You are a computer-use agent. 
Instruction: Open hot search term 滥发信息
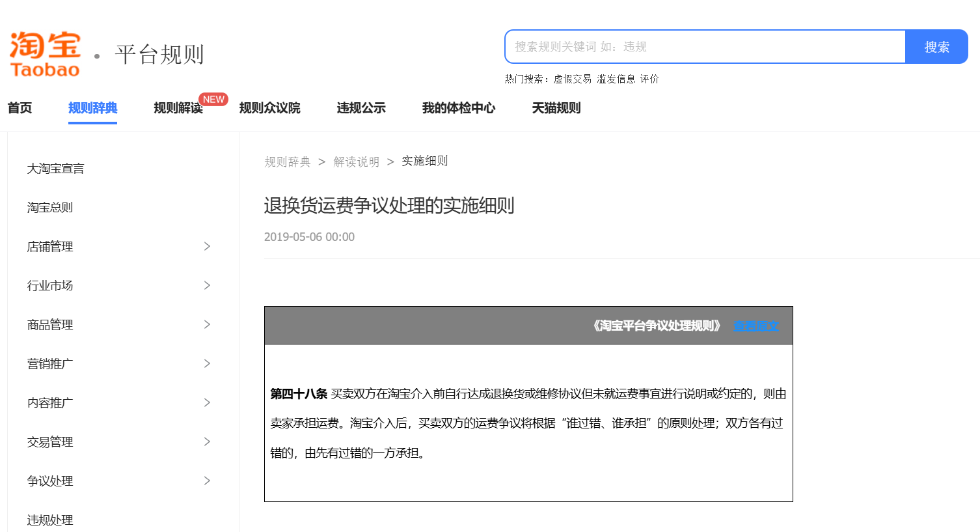pos(616,79)
